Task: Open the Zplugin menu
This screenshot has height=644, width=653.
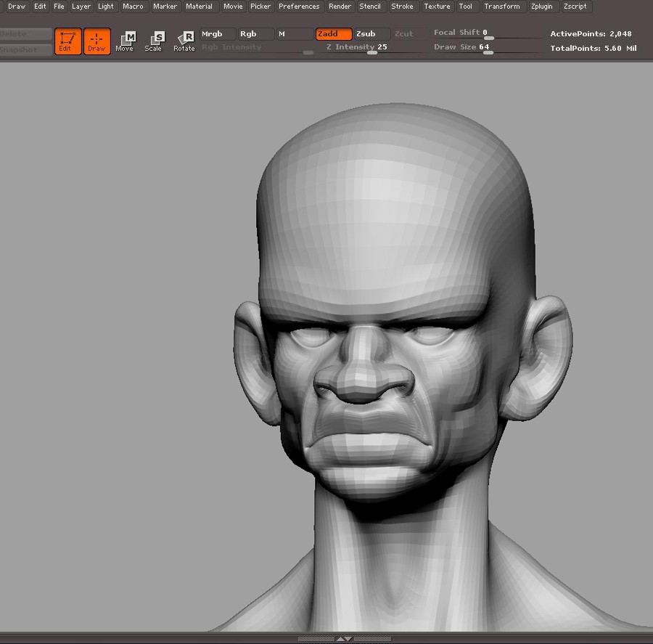Action: coord(541,7)
